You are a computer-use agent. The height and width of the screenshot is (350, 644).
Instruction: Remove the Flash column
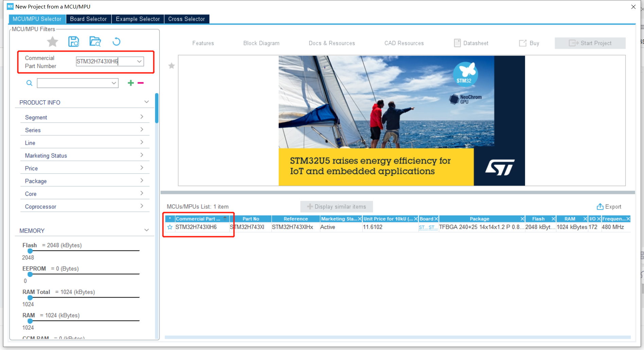[553, 219]
